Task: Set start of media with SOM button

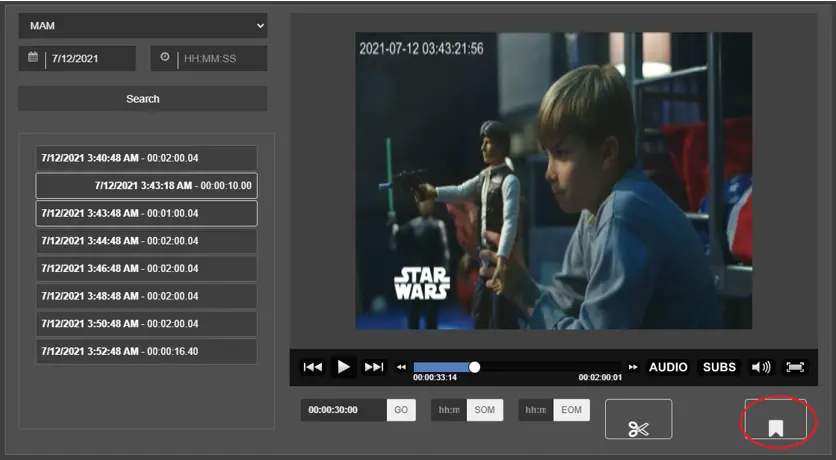Action: (484, 410)
